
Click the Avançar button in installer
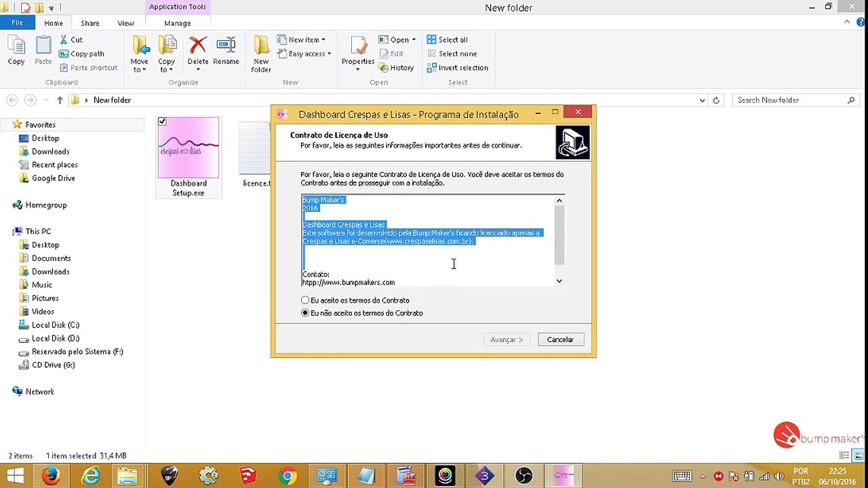coord(507,340)
